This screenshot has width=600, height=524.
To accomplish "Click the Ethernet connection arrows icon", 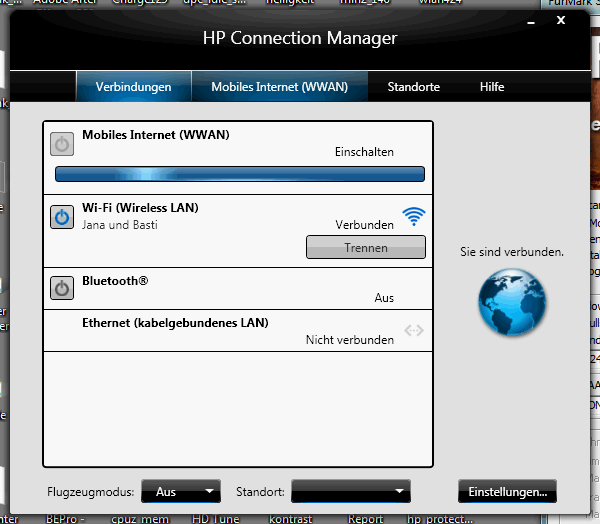I will (x=414, y=330).
